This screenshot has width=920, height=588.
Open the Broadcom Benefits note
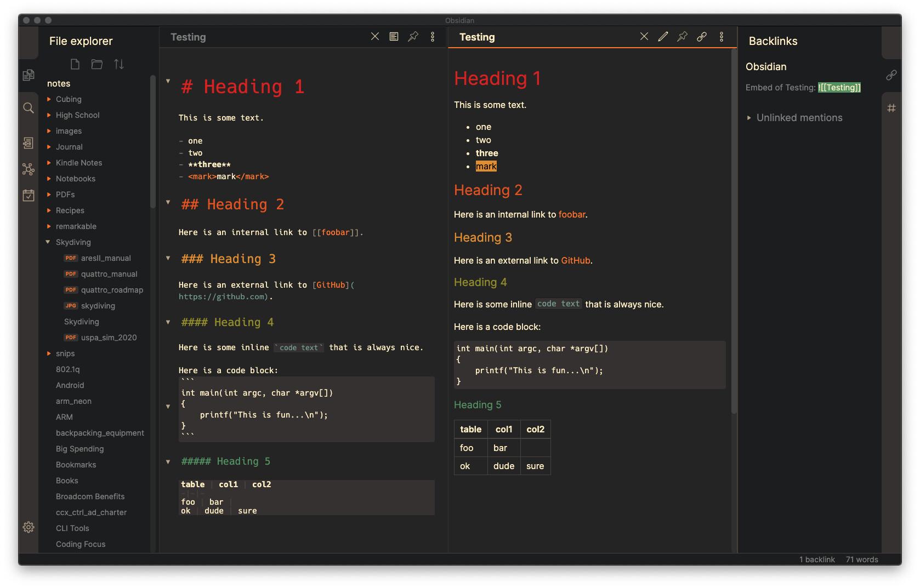90,496
